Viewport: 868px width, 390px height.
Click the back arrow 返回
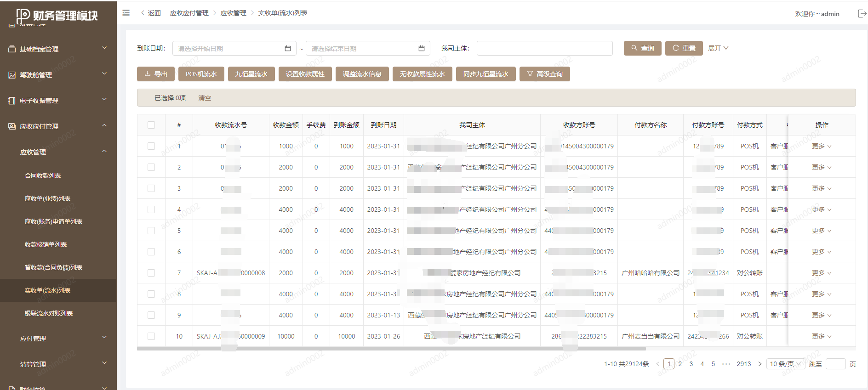151,13
